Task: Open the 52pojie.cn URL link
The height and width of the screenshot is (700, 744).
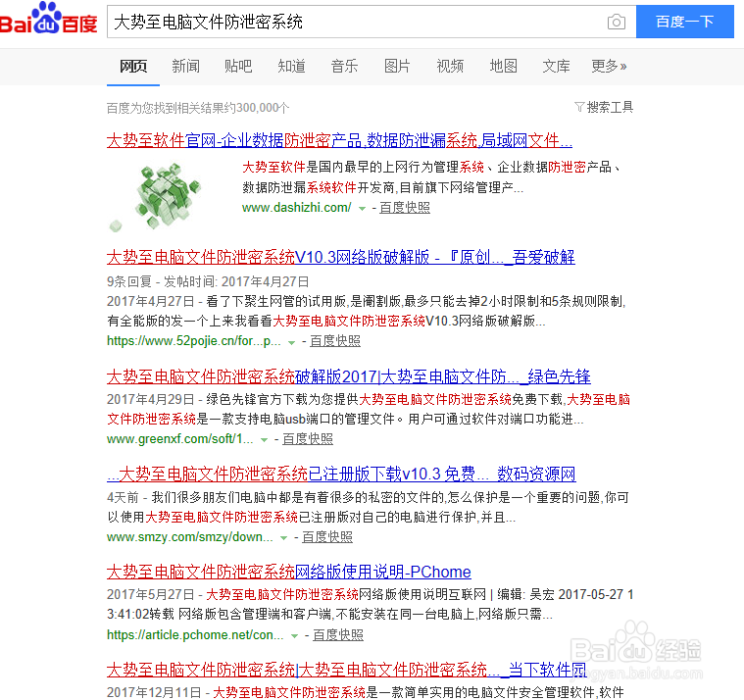Action: (x=193, y=341)
